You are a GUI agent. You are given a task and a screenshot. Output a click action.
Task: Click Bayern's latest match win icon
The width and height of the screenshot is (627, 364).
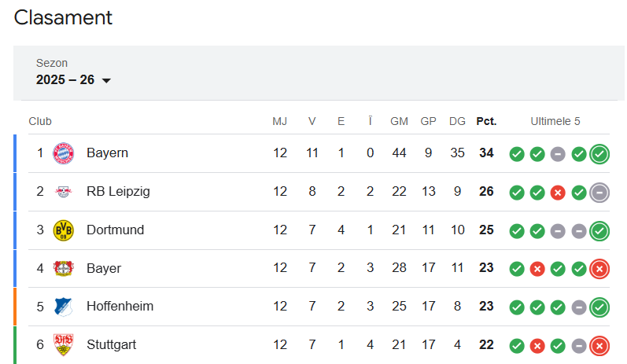(x=599, y=154)
